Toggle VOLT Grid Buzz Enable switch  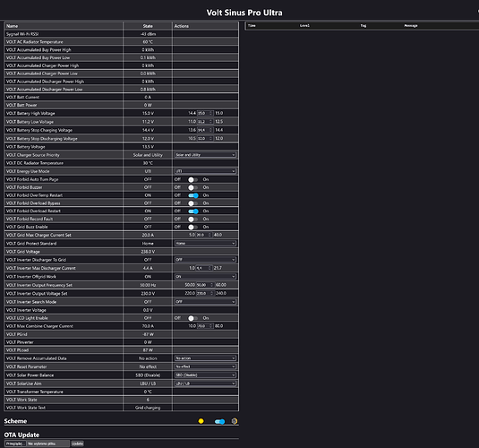click(x=192, y=227)
